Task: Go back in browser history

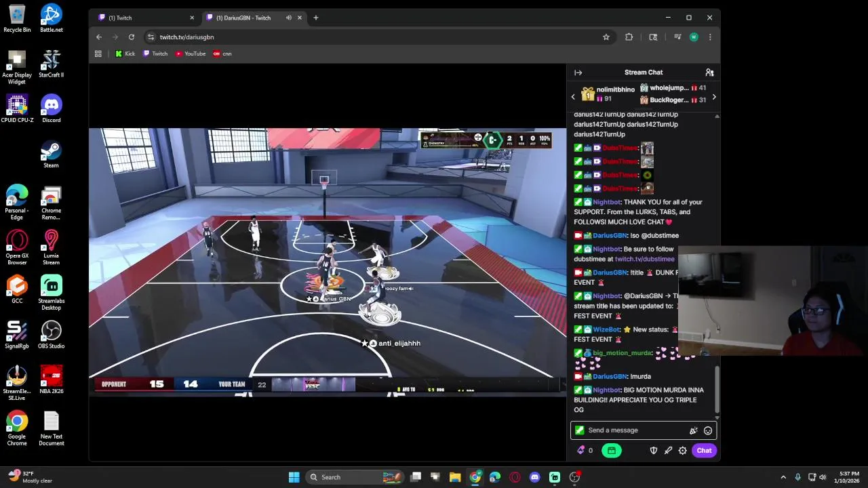Action: pos(99,37)
